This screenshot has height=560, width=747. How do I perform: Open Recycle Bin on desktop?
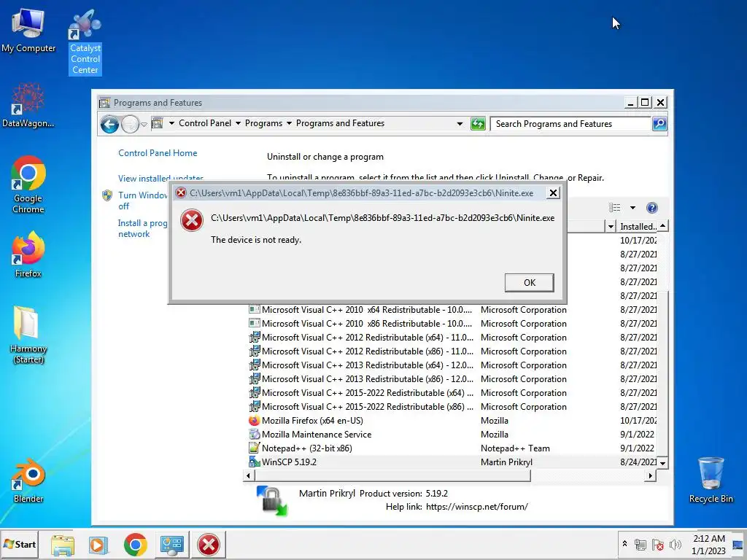click(x=711, y=480)
